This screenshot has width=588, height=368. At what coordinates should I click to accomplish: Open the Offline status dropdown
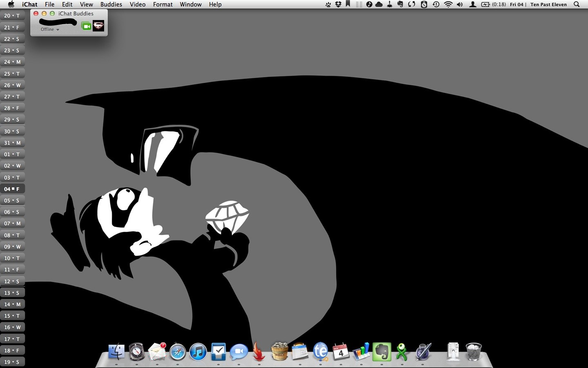(x=50, y=29)
